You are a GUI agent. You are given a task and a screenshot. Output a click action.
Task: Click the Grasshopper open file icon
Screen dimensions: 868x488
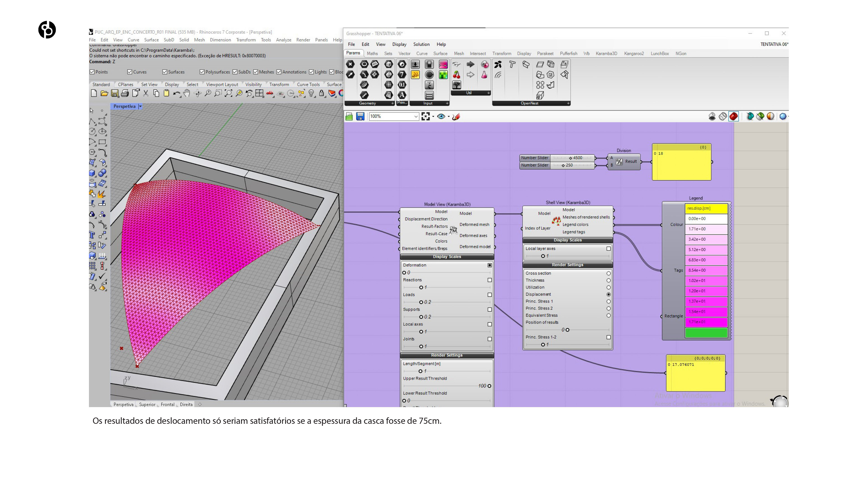(349, 117)
